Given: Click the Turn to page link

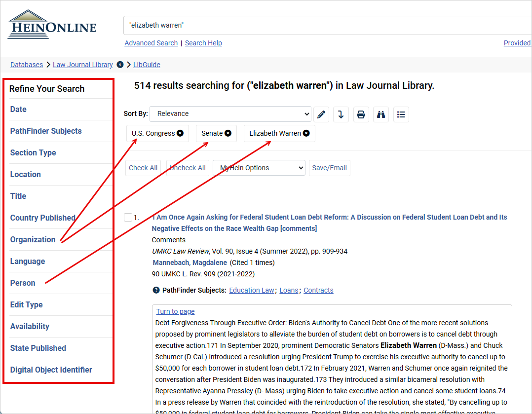Looking at the screenshot, I should coord(175,311).
